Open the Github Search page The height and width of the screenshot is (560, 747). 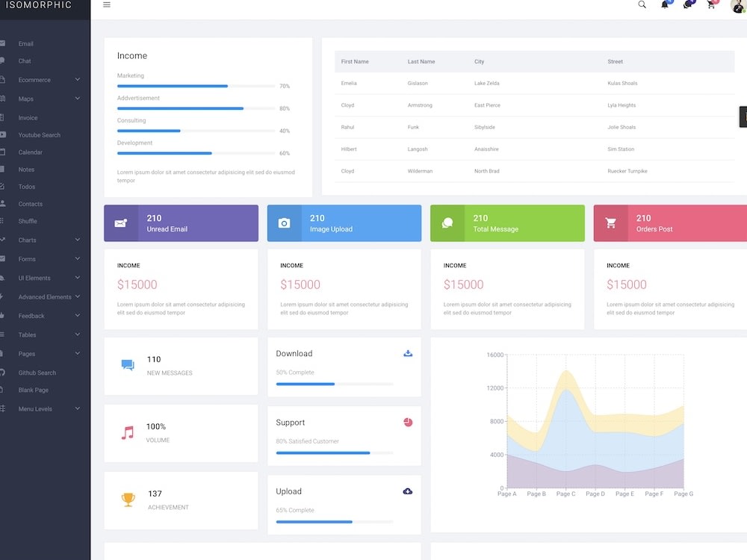tap(37, 373)
